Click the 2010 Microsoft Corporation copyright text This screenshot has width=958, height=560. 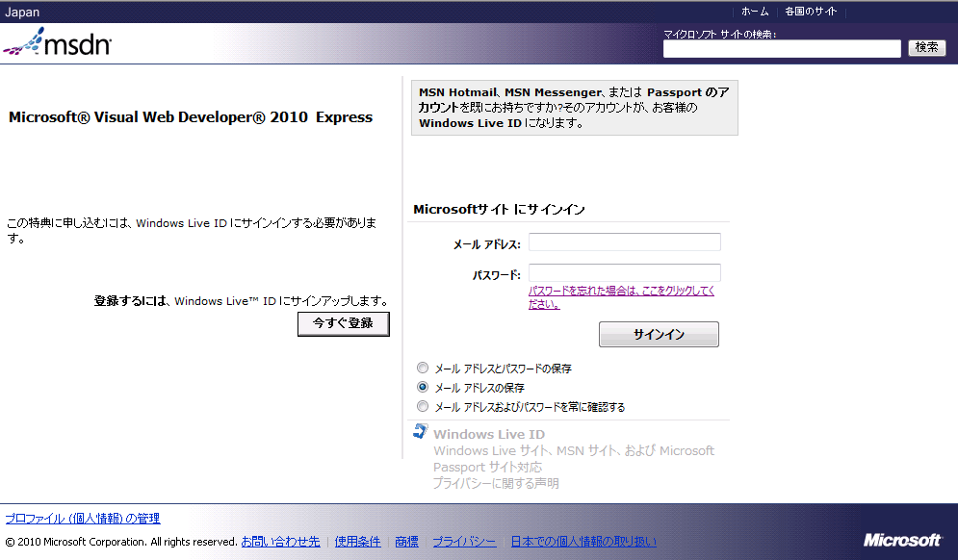coord(121,542)
